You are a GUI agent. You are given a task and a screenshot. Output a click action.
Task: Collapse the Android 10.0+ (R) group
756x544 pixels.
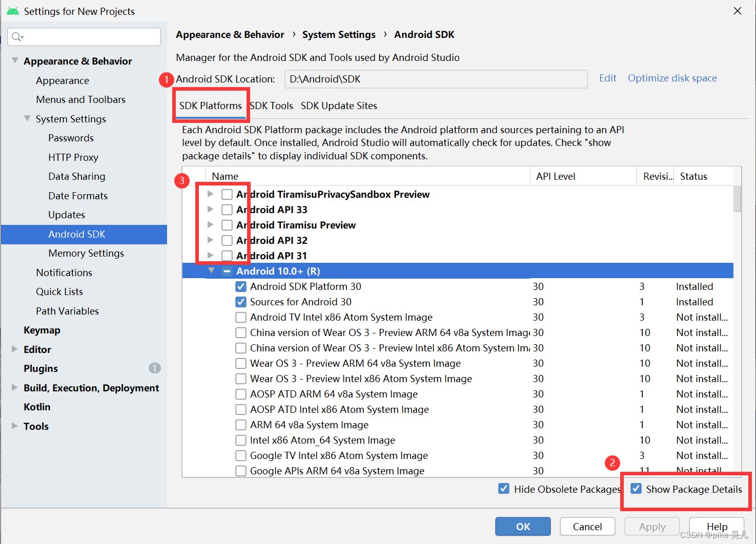[211, 270]
